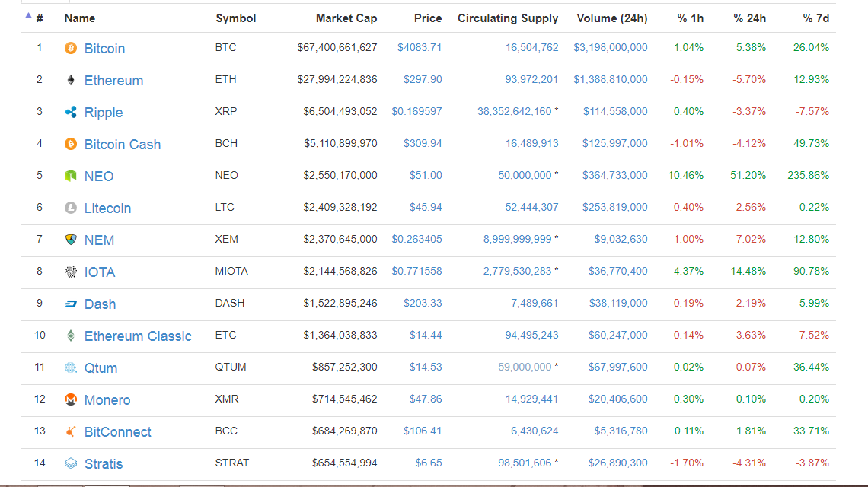This screenshot has width=868, height=487.
Task: Click the Litecoin logo icon
Action: coord(71,208)
